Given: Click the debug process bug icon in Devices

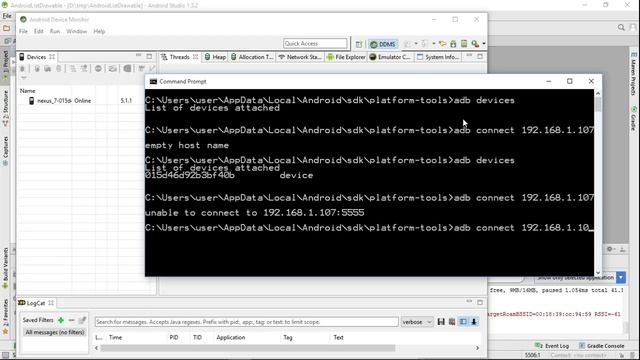Looking at the screenshot, I should point(22,69).
